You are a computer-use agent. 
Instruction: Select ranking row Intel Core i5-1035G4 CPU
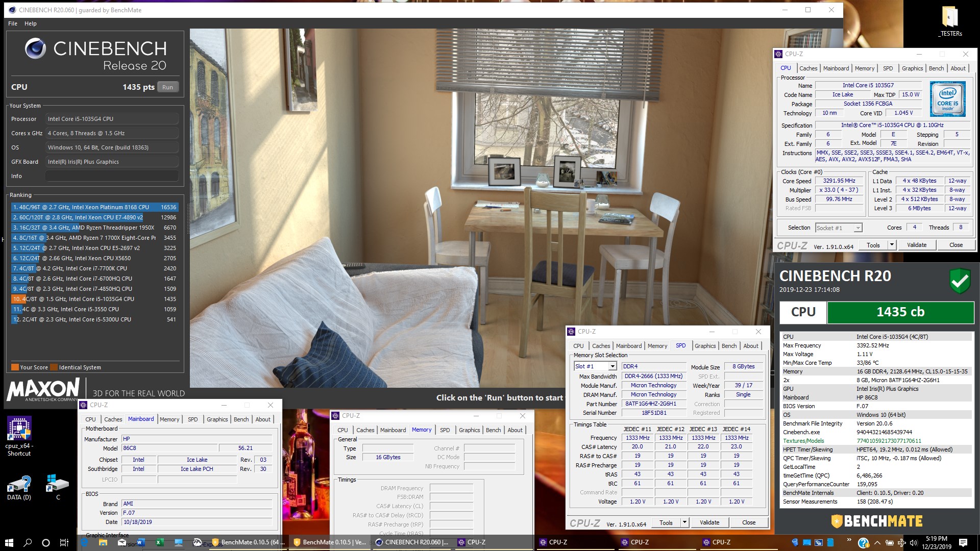[94, 299]
